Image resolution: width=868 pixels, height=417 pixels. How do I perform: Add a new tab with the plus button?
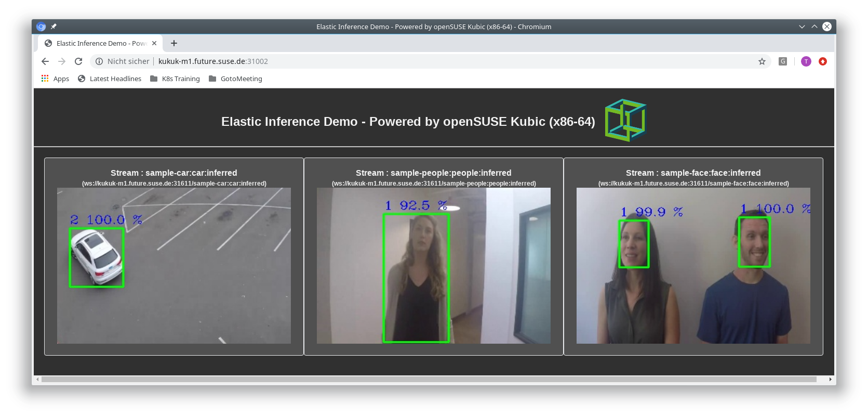[x=174, y=43]
